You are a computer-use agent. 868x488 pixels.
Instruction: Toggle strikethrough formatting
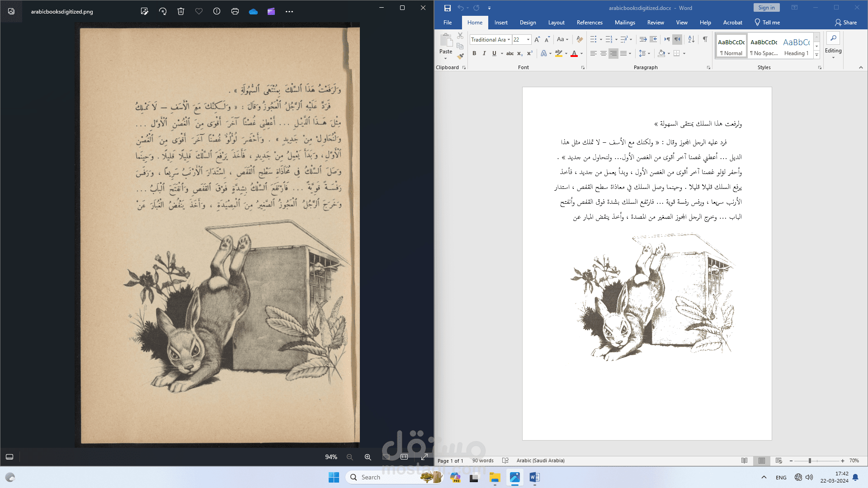click(510, 53)
